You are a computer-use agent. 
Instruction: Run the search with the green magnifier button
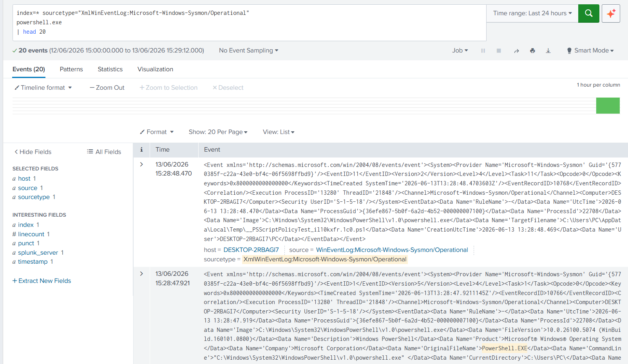coord(588,13)
